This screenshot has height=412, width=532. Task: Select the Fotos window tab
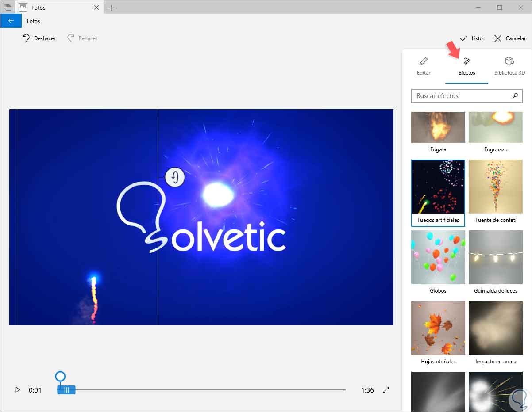coord(59,8)
